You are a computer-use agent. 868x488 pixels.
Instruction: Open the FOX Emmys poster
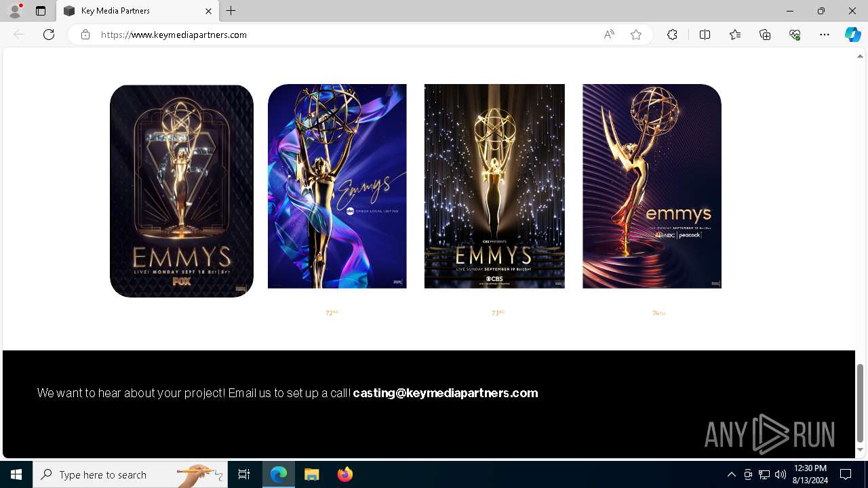(182, 191)
